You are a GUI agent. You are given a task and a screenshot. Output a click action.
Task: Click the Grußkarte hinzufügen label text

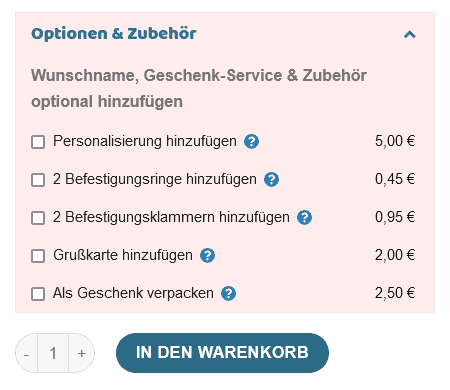pos(123,255)
